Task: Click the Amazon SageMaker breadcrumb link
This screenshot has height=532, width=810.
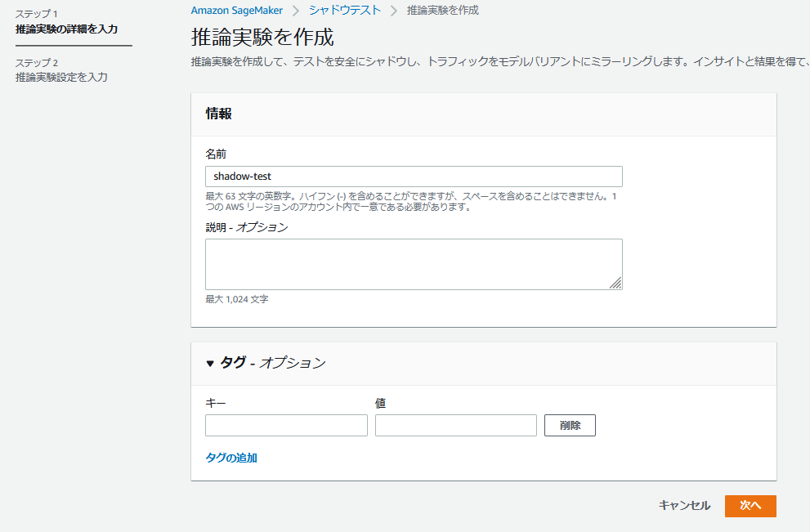Action: click(236, 11)
